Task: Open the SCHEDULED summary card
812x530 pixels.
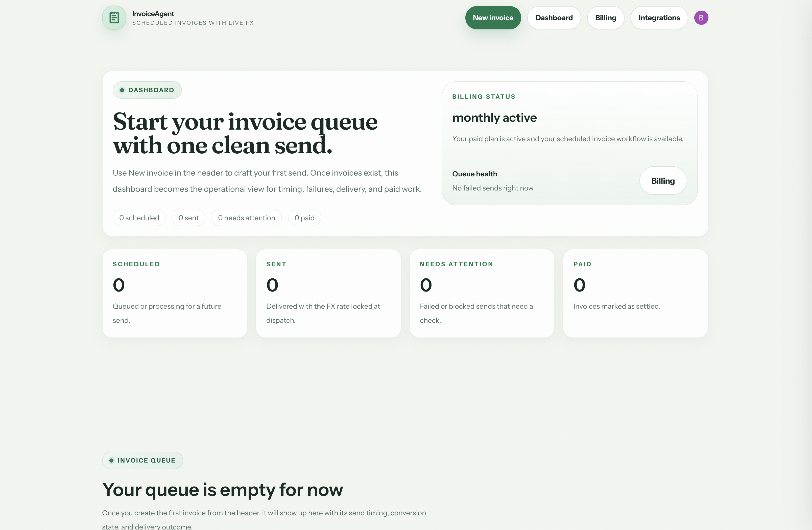Action: [174, 293]
